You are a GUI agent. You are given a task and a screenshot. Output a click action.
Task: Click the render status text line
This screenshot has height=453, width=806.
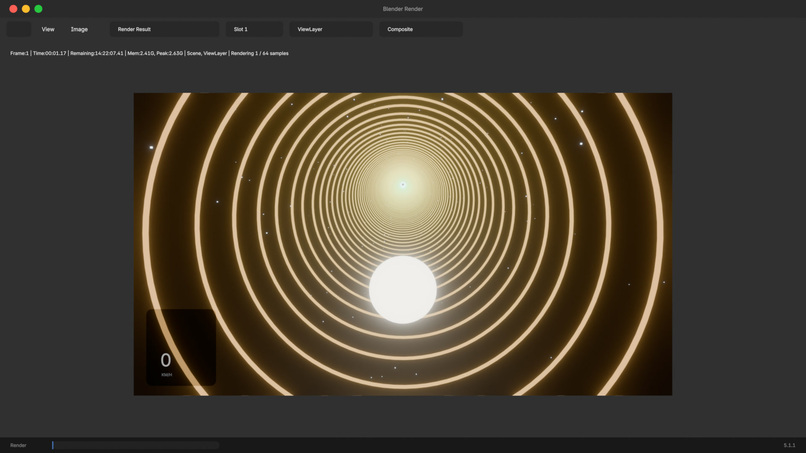[x=149, y=53]
